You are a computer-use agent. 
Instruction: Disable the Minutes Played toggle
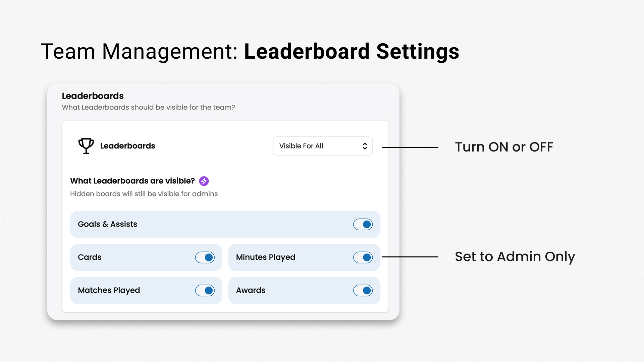(x=363, y=257)
